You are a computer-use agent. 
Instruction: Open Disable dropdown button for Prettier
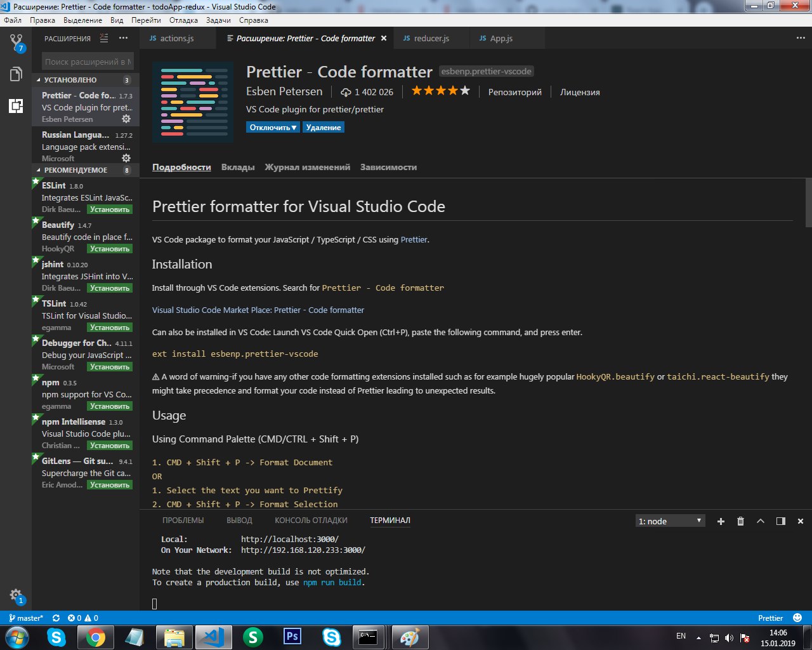(x=273, y=128)
